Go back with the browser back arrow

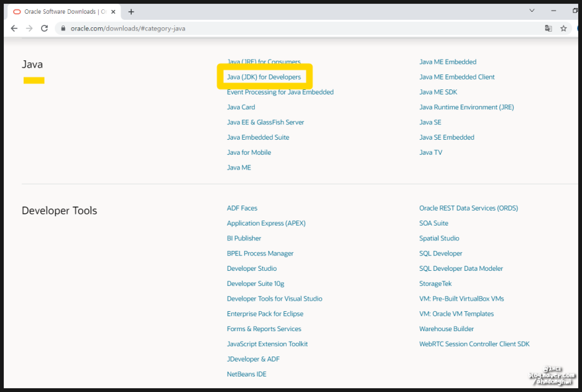click(x=14, y=29)
